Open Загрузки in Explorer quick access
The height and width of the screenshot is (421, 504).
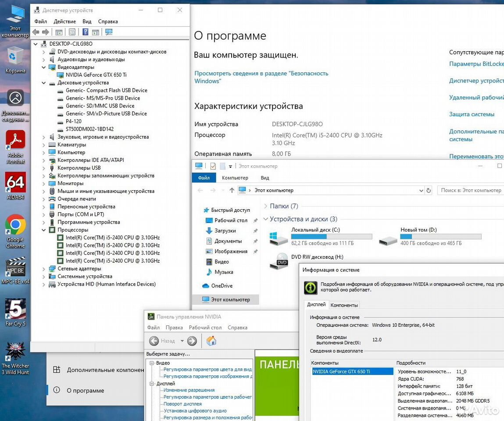(x=225, y=230)
